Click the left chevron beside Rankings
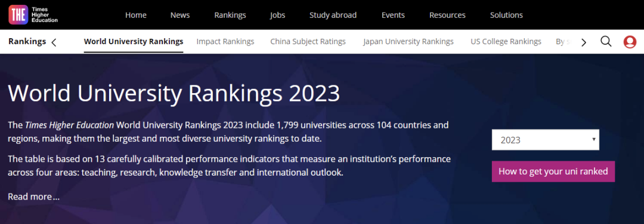The image size is (644, 224). [54, 42]
